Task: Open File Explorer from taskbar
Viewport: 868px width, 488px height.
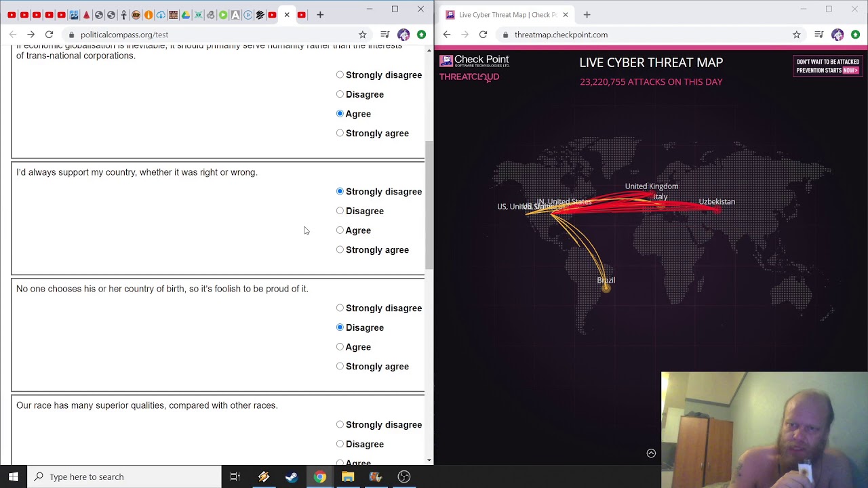Action: [348, 476]
